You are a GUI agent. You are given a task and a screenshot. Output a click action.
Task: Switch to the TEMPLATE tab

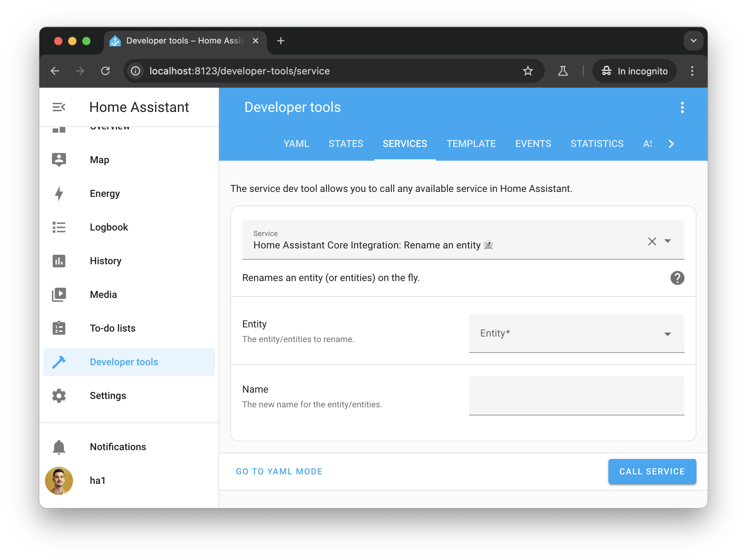pos(471,144)
